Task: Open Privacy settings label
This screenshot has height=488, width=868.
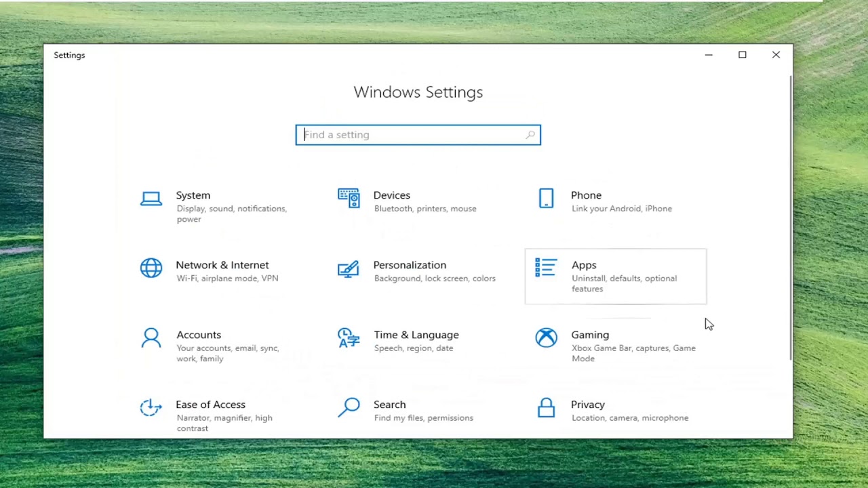Action: (588, 405)
